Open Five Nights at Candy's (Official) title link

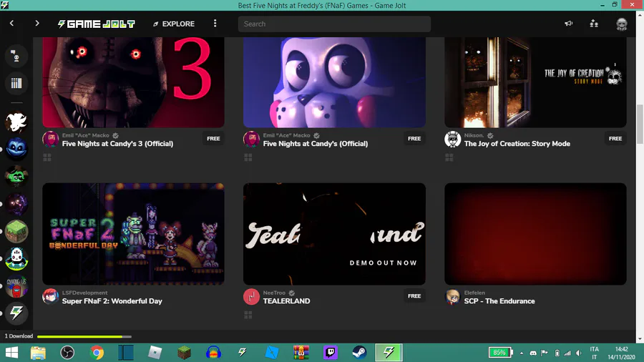316,144
